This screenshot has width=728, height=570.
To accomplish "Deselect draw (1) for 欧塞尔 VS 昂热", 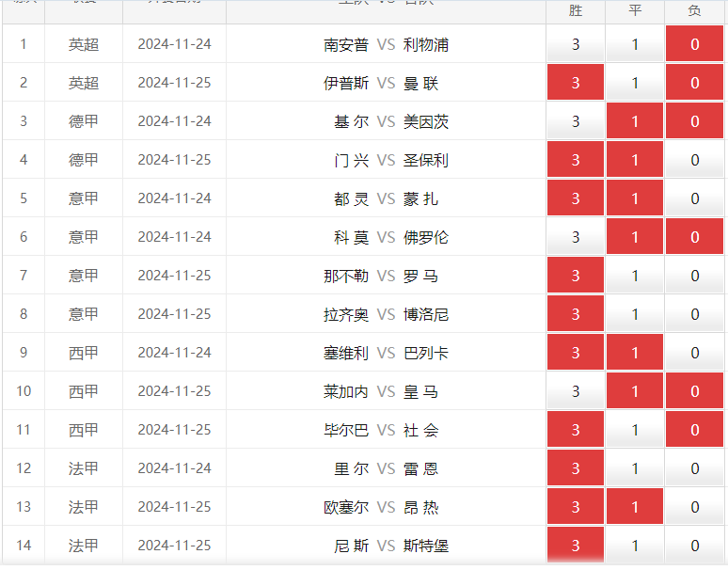I will (635, 506).
